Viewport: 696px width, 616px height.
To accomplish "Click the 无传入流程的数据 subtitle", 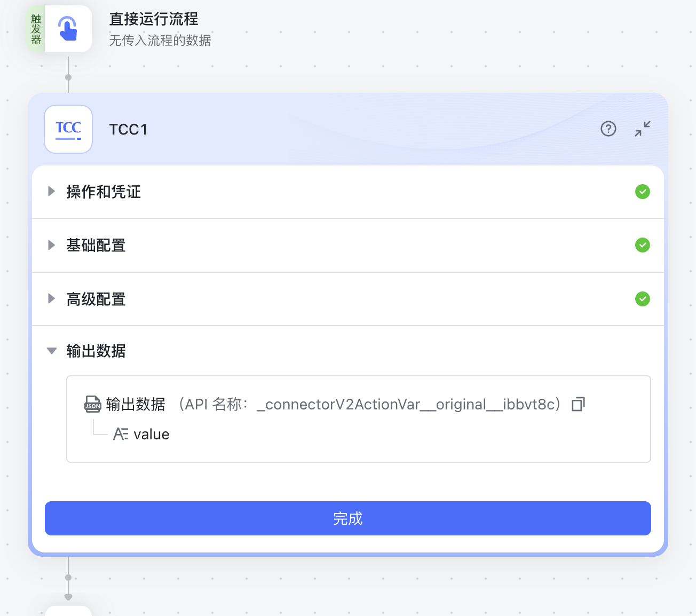I will click(x=160, y=41).
